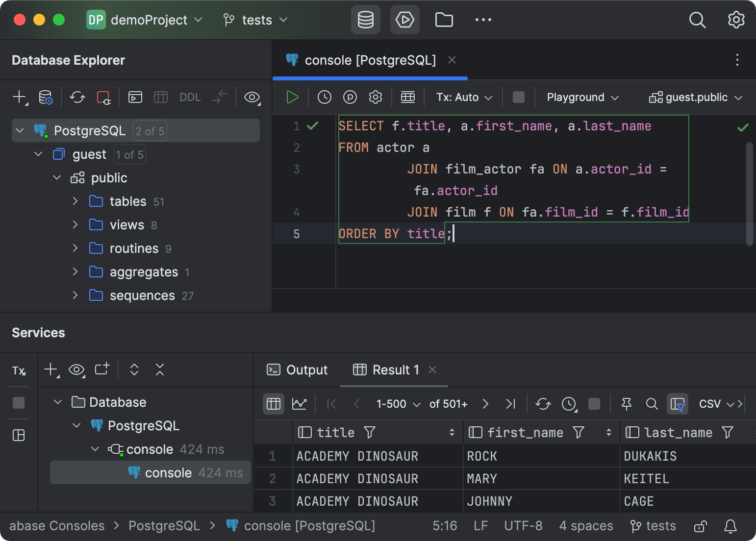Open query execution history in console toolbar

coord(324,97)
